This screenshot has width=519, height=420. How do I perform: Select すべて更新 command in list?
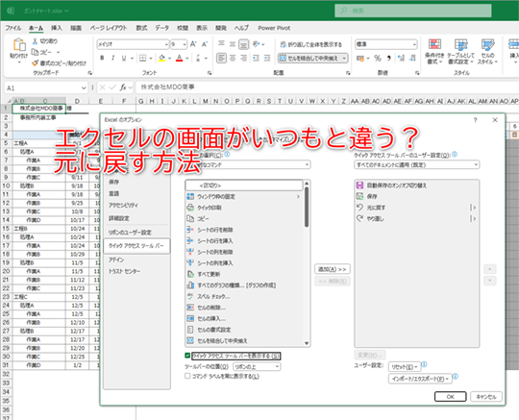coord(243,274)
